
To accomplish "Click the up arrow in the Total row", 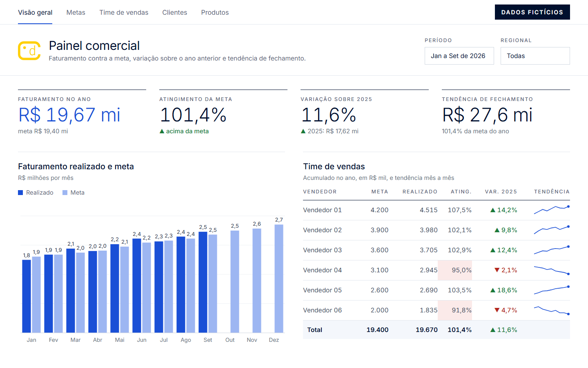I will tap(493, 330).
